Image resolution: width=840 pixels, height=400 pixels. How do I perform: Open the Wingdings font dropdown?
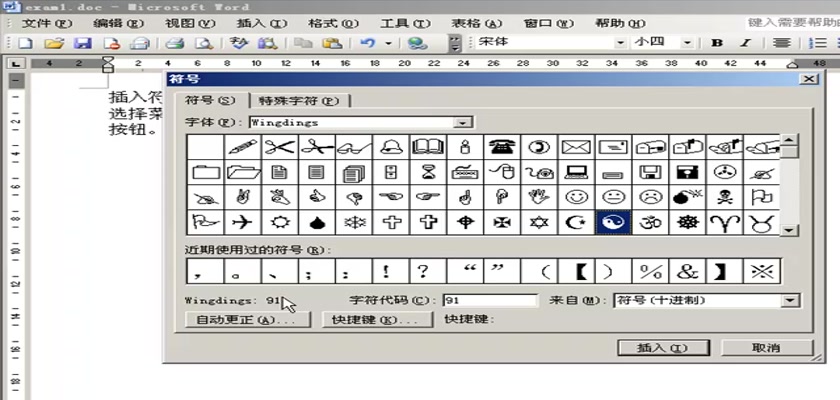(461, 123)
